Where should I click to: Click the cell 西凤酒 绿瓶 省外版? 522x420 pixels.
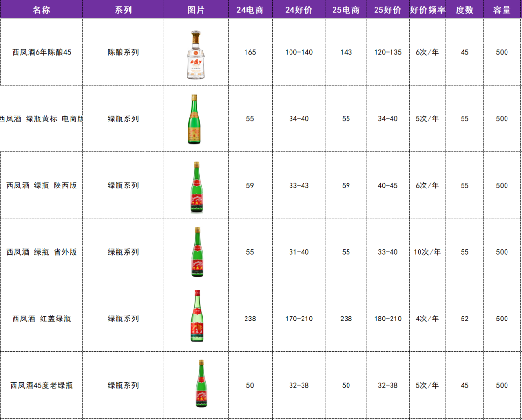tap(42, 252)
